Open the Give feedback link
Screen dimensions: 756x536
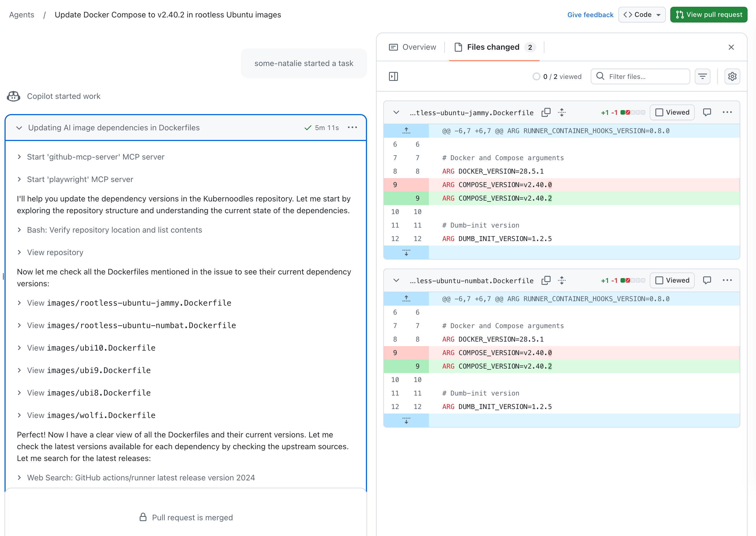[590, 15]
